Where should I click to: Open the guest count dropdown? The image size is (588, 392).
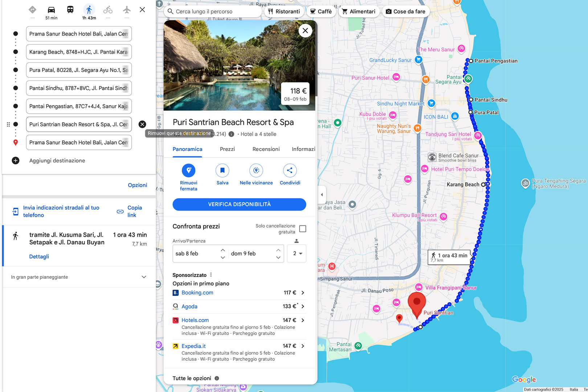click(297, 253)
